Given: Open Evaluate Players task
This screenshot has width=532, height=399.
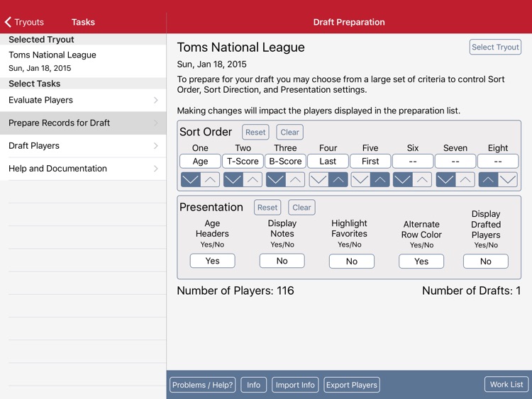Looking at the screenshot, I should [x=83, y=100].
